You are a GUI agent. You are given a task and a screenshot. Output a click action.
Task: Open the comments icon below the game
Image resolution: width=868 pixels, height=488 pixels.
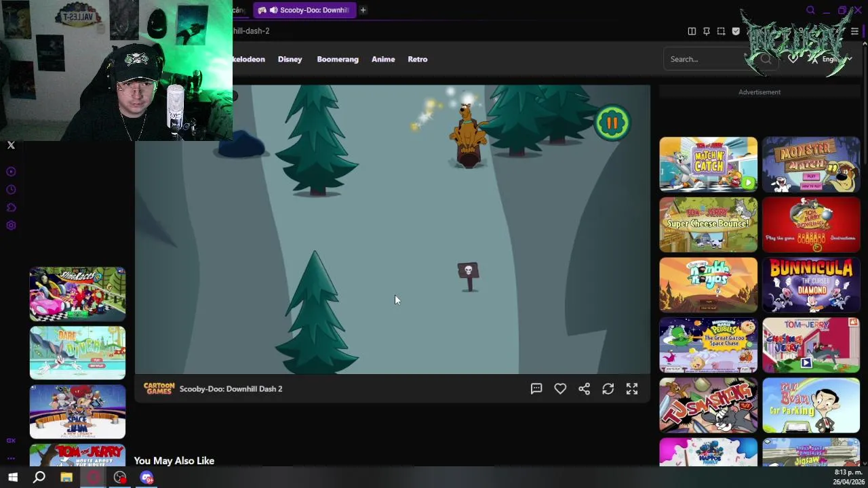(536, 388)
